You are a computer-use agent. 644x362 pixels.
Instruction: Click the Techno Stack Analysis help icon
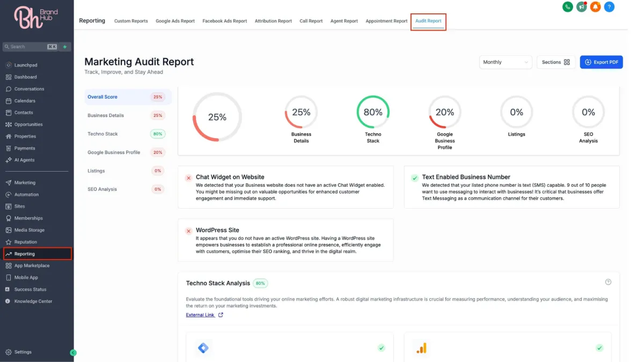[608, 282]
